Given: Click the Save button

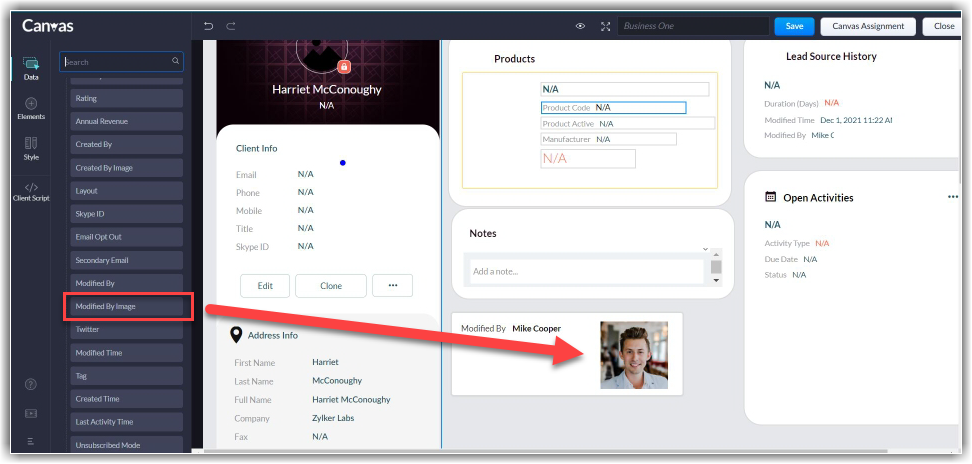Looking at the screenshot, I should (x=793, y=26).
